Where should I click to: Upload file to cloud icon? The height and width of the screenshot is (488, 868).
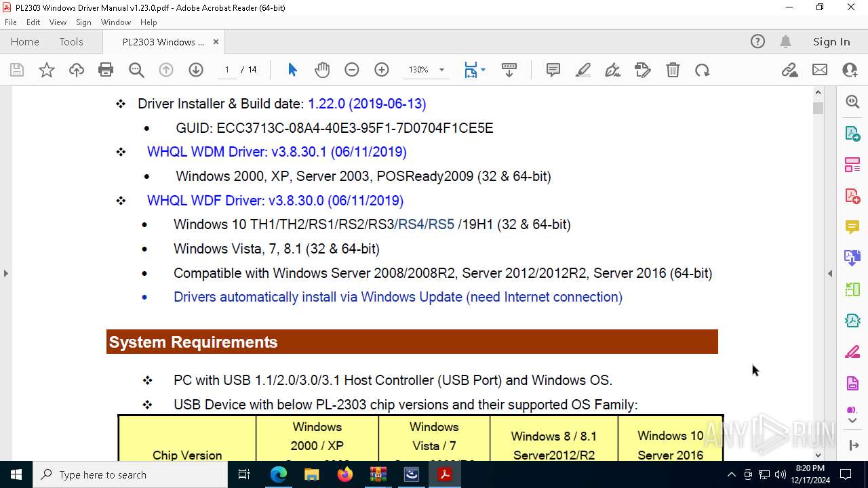[x=77, y=70]
